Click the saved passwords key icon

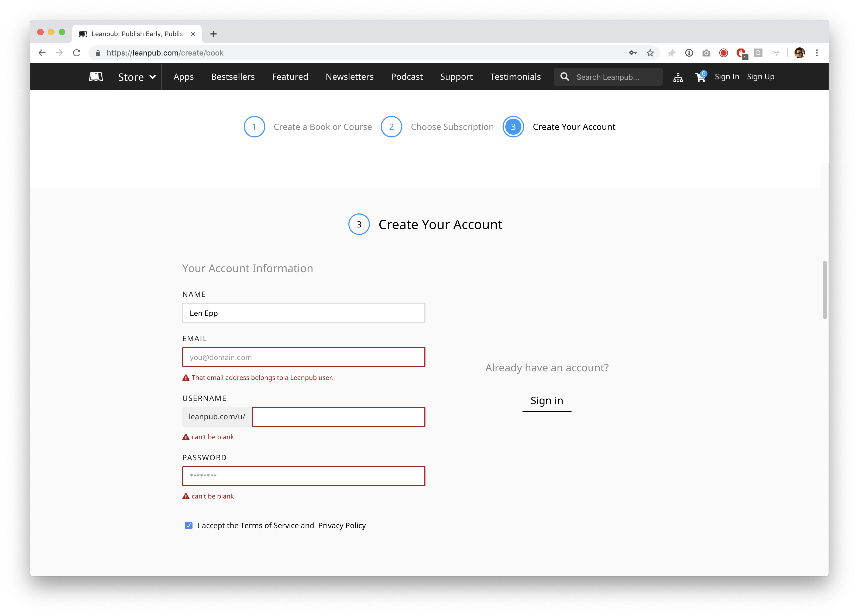(633, 53)
